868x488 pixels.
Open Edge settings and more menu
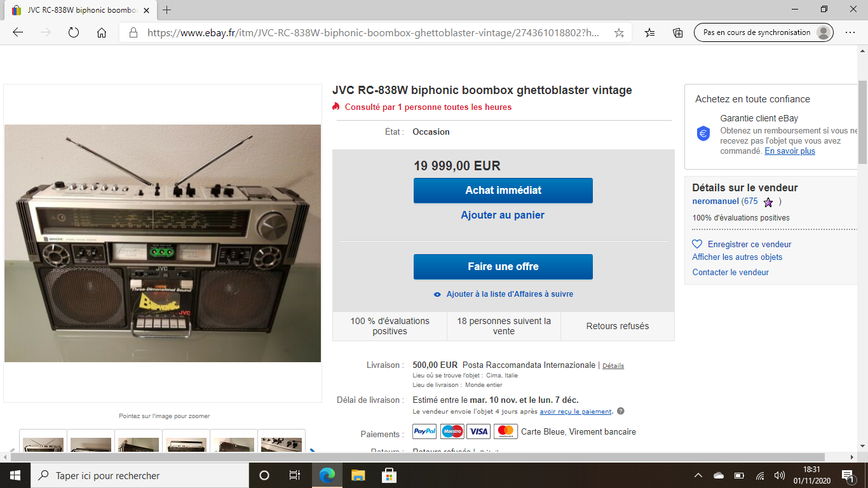[850, 32]
